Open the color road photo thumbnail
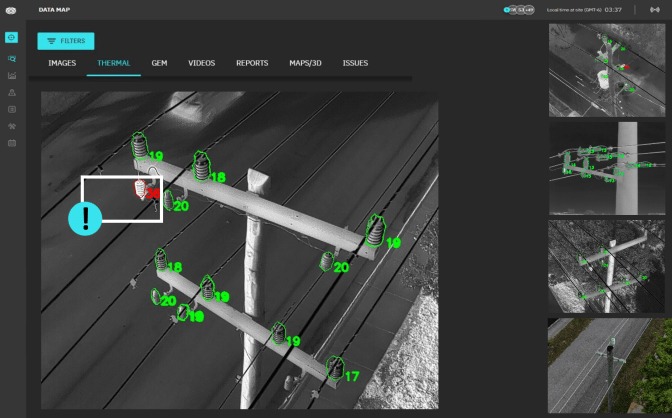The height and width of the screenshot is (418, 672). (609, 366)
